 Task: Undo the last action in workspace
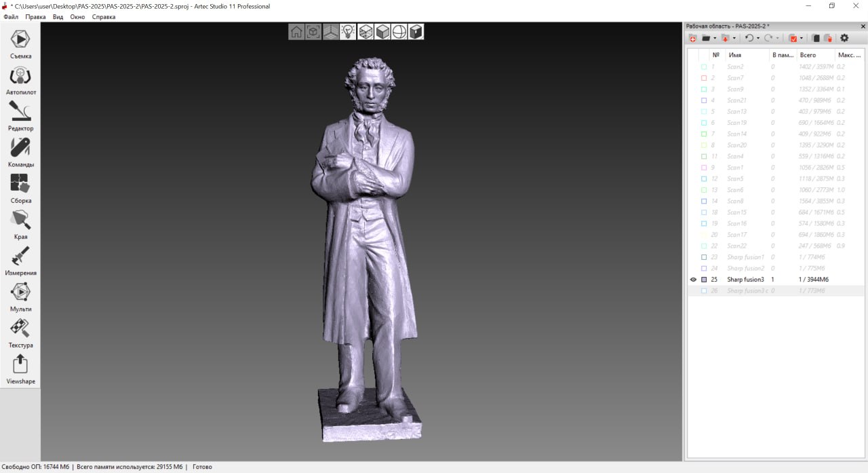coord(749,39)
